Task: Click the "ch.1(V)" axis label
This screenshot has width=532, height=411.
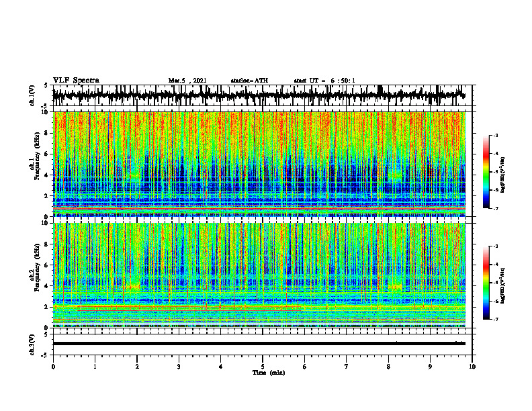Action: pos(32,95)
